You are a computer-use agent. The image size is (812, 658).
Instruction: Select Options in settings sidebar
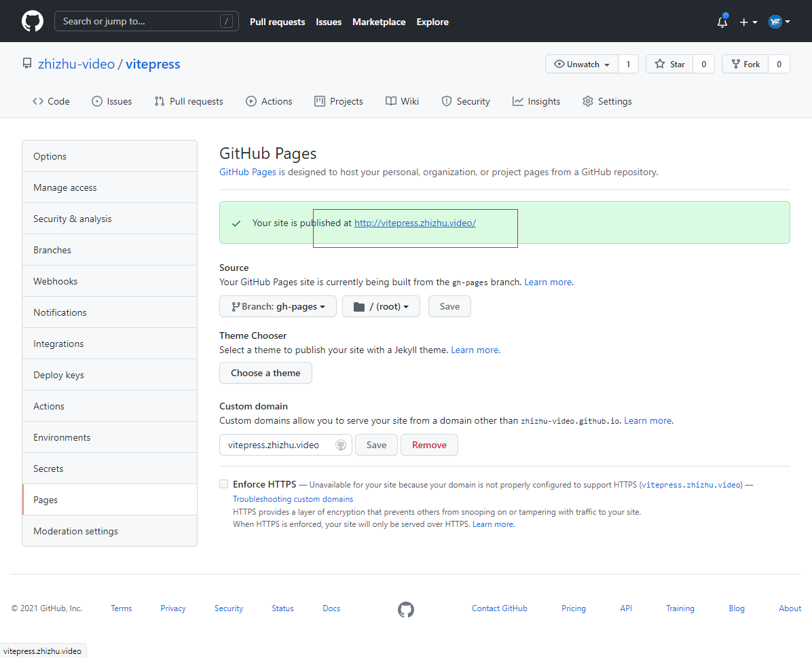point(110,156)
